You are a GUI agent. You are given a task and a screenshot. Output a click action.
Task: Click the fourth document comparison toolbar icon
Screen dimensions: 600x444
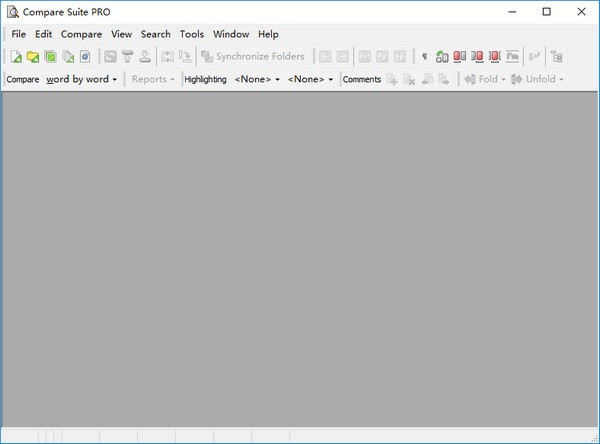point(68,57)
